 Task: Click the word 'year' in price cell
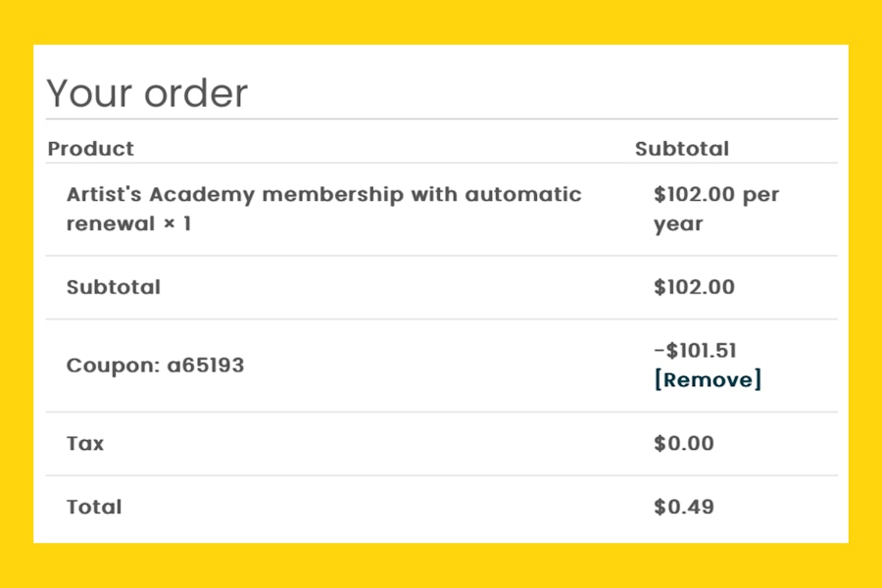[678, 224]
